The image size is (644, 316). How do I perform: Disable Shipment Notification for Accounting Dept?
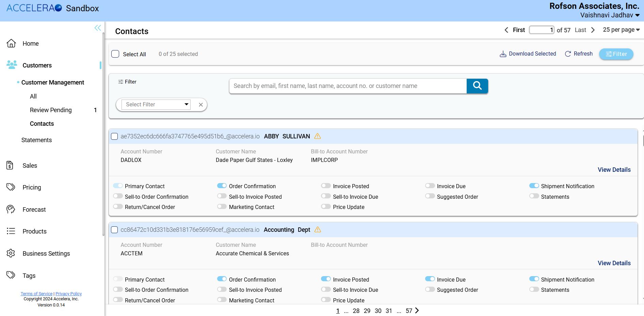[534, 279]
